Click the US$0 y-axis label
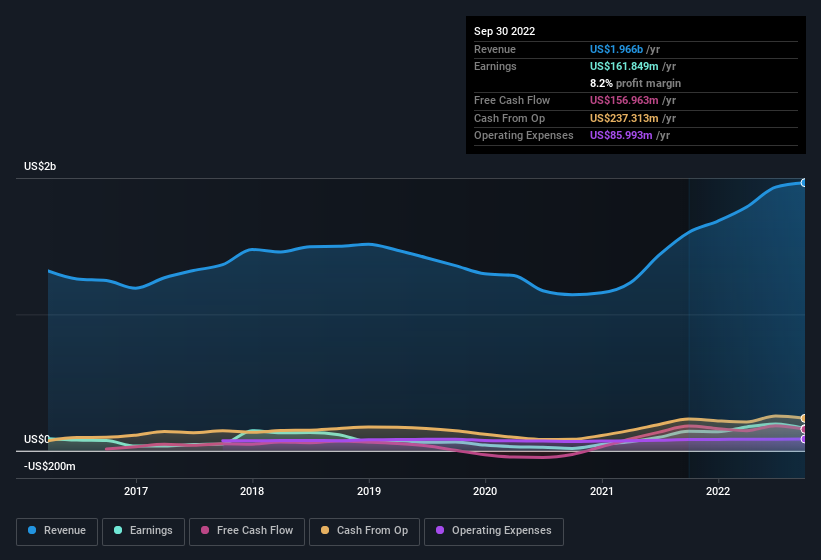821x560 pixels. [37, 439]
